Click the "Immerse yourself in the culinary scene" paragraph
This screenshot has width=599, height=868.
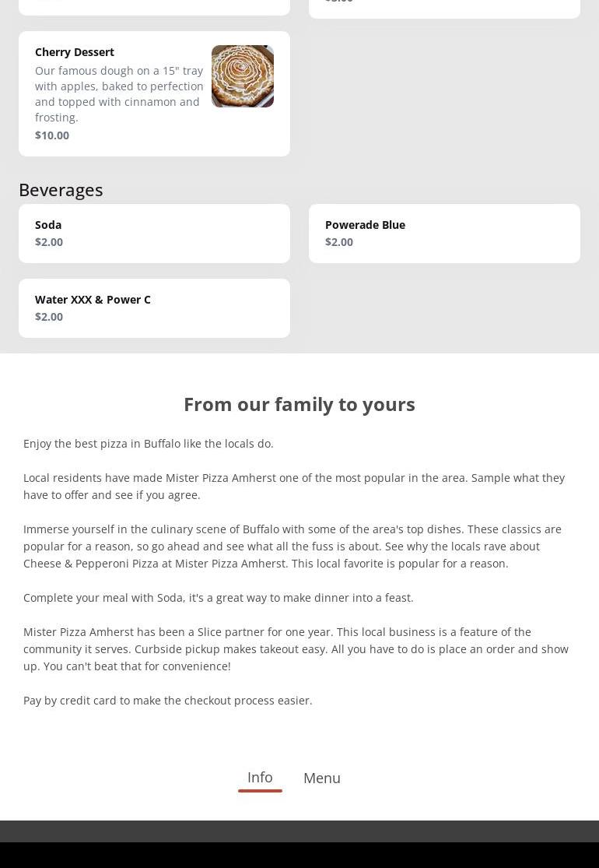click(292, 546)
